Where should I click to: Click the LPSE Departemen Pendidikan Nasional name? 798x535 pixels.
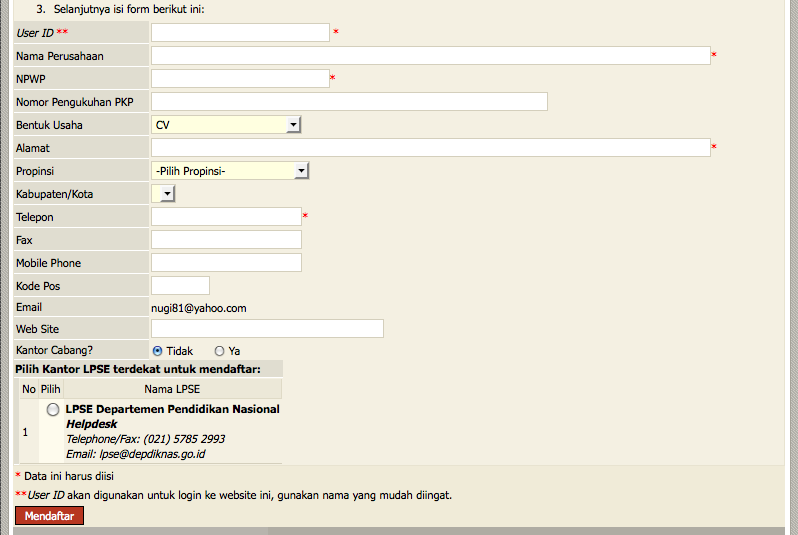tap(172, 409)
